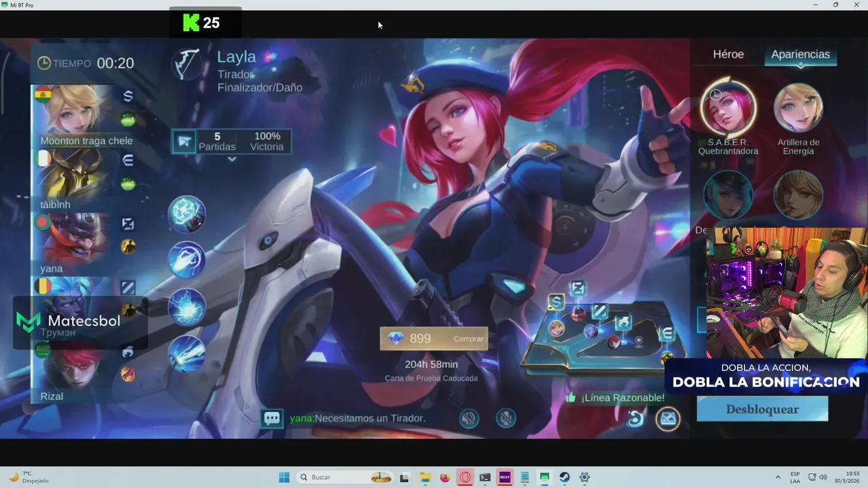This screenshot has height=488, width=868.
Task: Open File Explorer from taskbar
Action: click(x=425, y=477)
